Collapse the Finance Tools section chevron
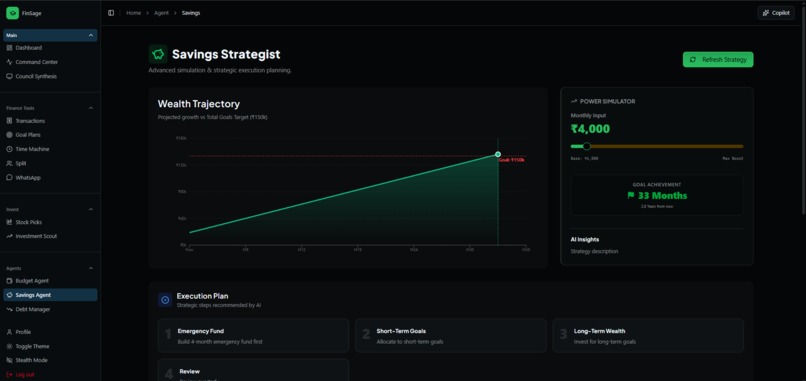806x381 pixels. click(91, 108)
